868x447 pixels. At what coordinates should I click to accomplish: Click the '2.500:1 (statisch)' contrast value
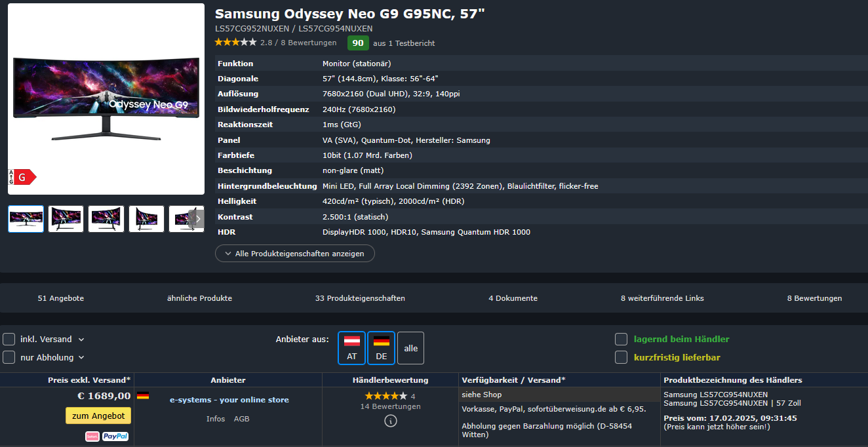pos(355,217)
